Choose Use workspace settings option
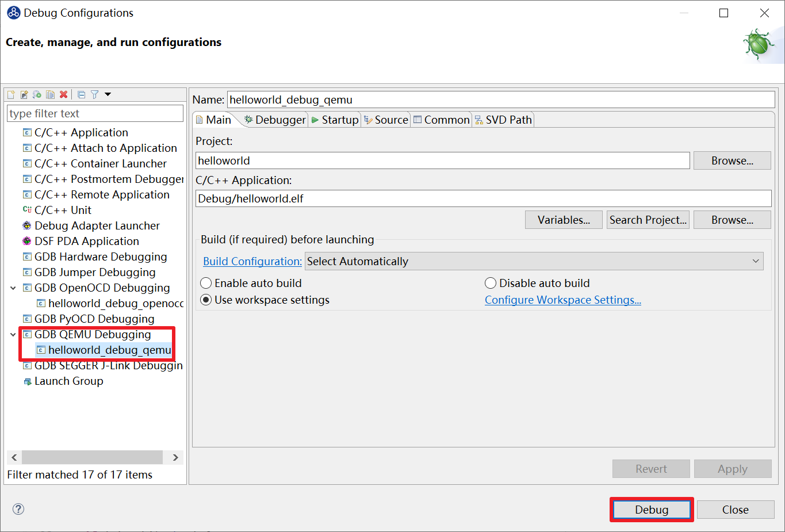 tap(206, 300)
